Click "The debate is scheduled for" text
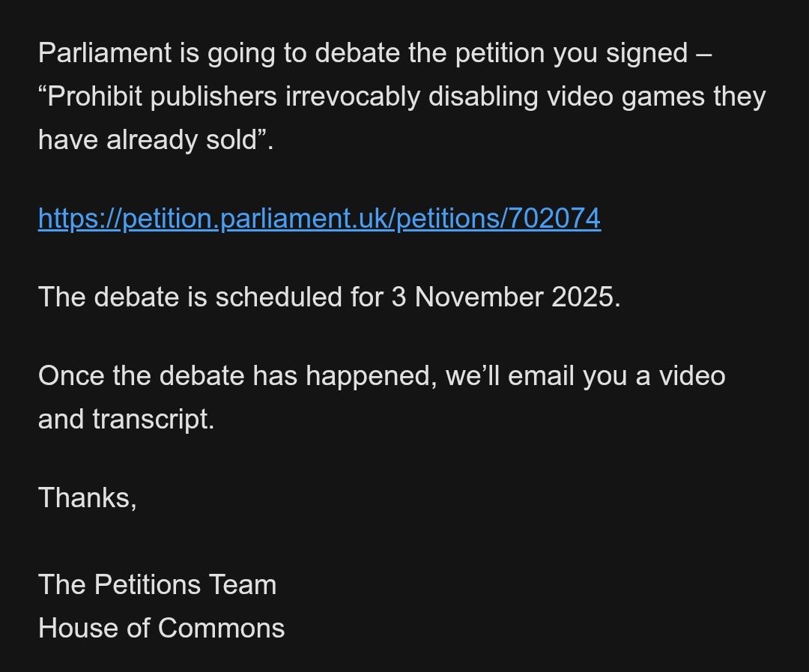Screen dimensions: 809x672 (x=212, y=297)
